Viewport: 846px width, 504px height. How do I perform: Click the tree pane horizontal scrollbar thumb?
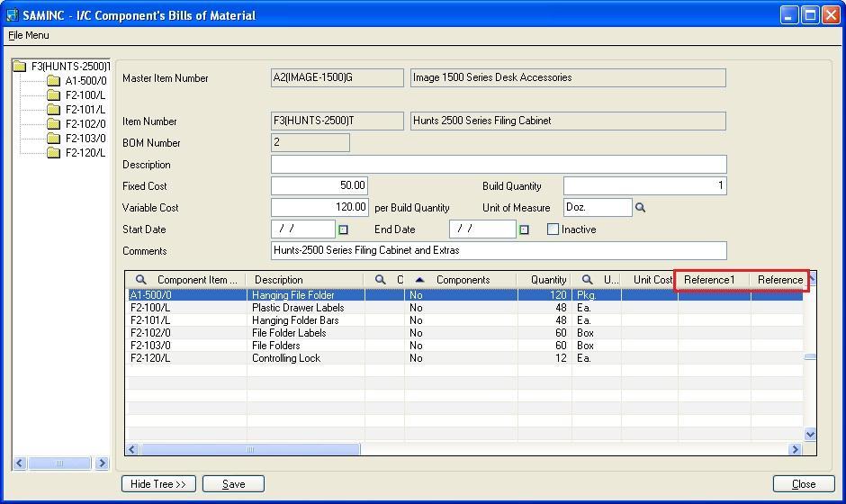pyautogui.click(x=59, y=463)
